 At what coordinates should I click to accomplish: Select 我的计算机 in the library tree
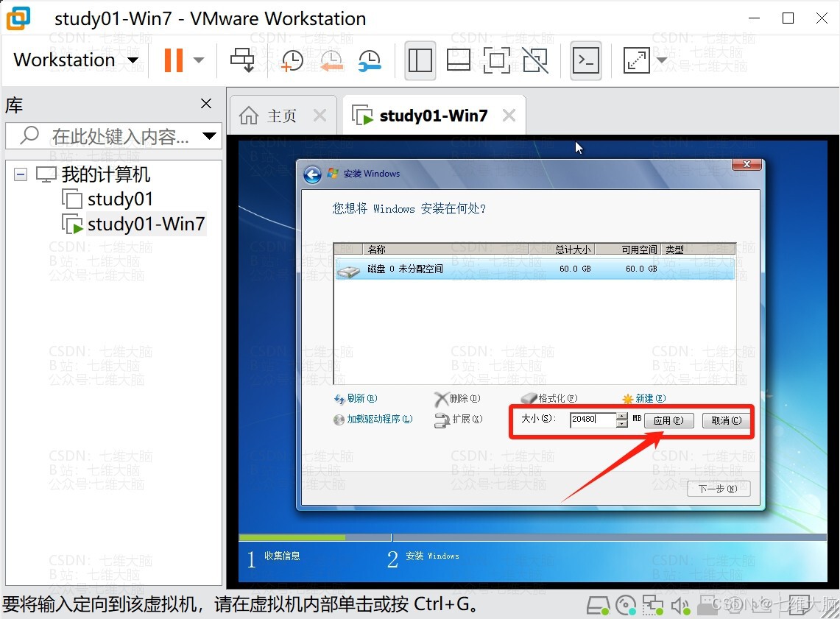105,174
